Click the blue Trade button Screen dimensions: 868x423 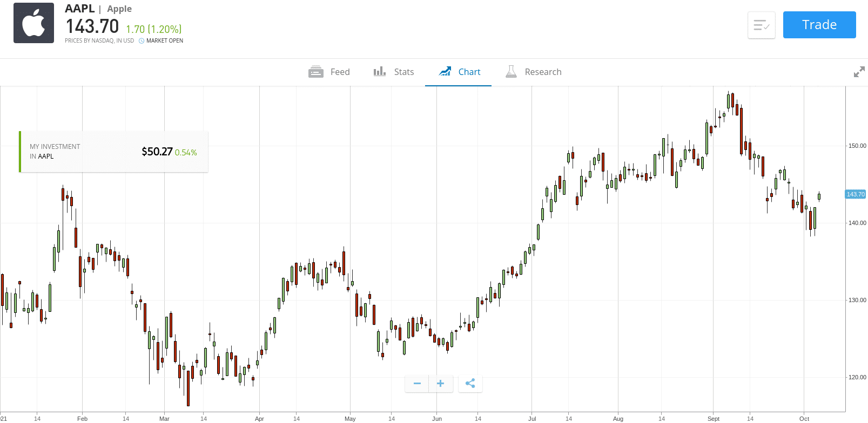pos(819,25)
